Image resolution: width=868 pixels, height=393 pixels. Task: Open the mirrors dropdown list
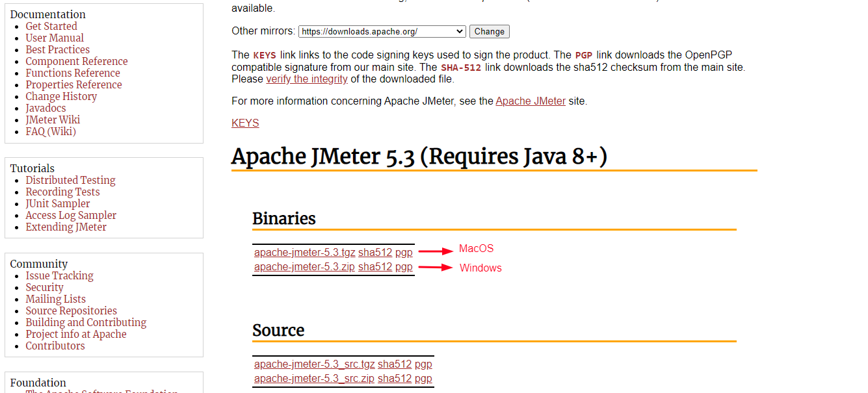pos(382,31)
